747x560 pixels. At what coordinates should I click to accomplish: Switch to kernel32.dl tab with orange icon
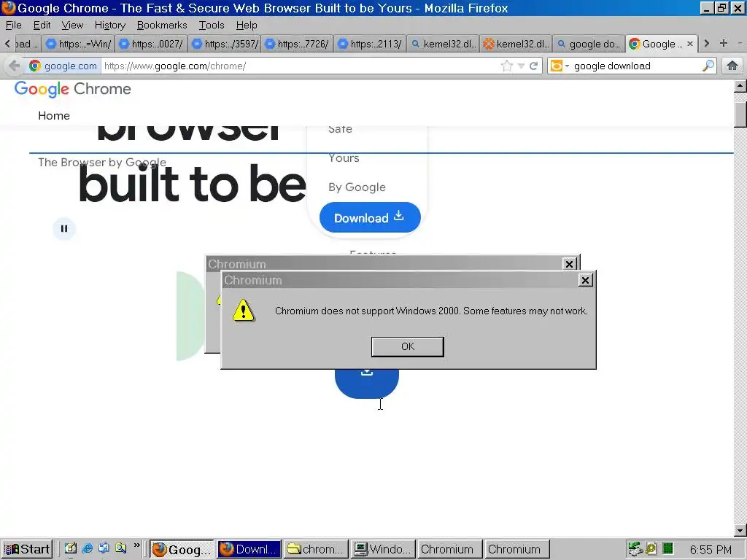[x=516, y=44]
